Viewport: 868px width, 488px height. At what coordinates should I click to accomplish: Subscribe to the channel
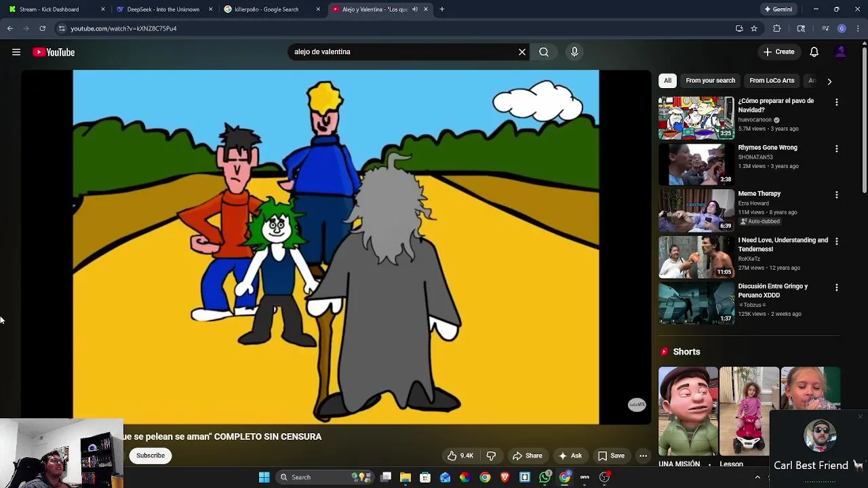(151, 455)
